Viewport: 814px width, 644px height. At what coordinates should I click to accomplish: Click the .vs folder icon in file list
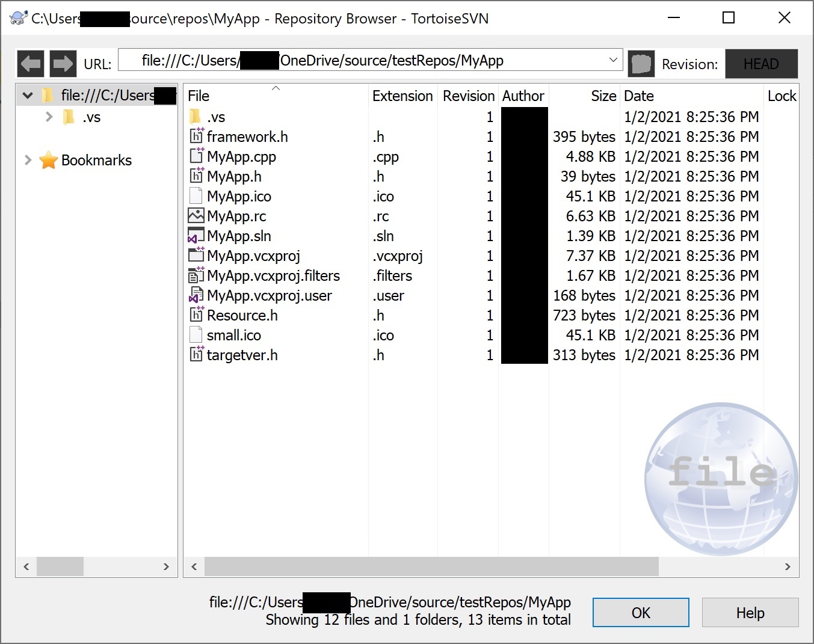point(195,117)
